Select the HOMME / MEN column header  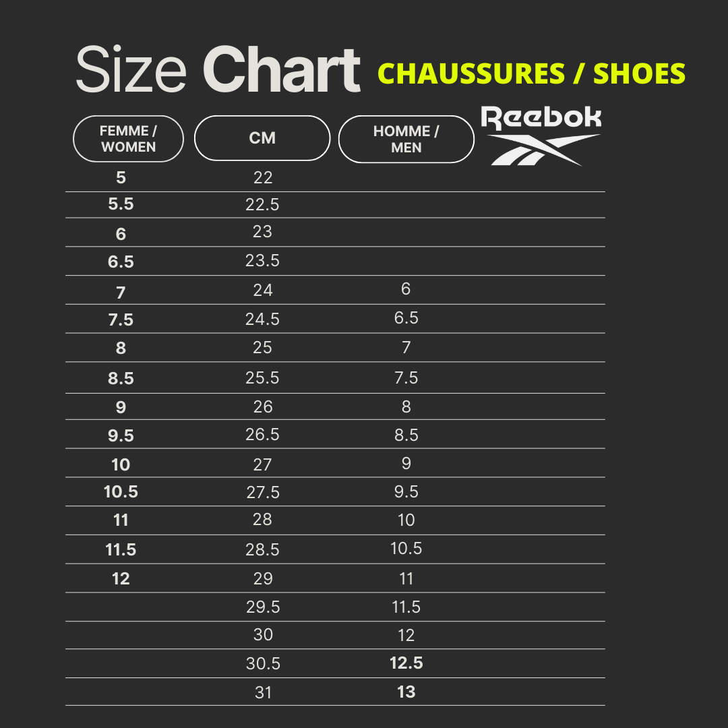406,139
